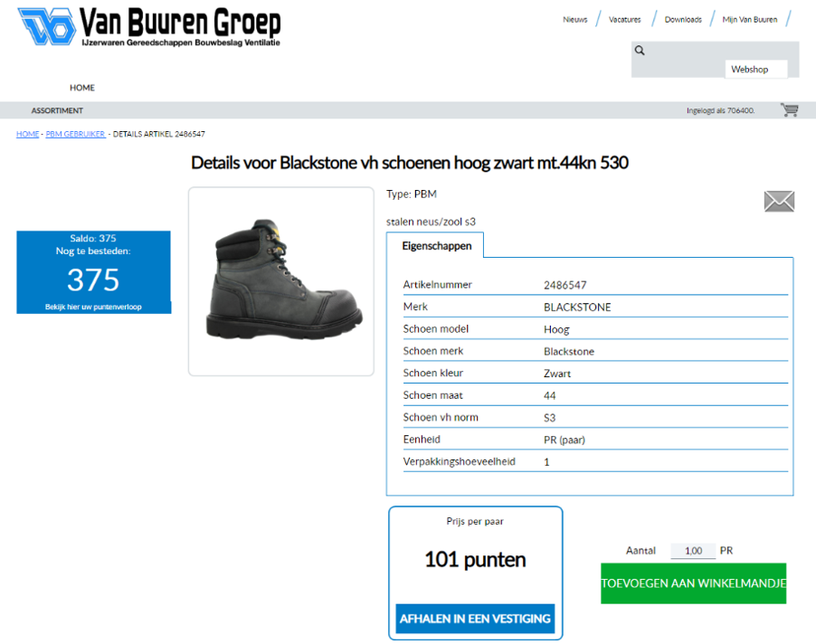Open the Nieuws menu link

point(575,20)
